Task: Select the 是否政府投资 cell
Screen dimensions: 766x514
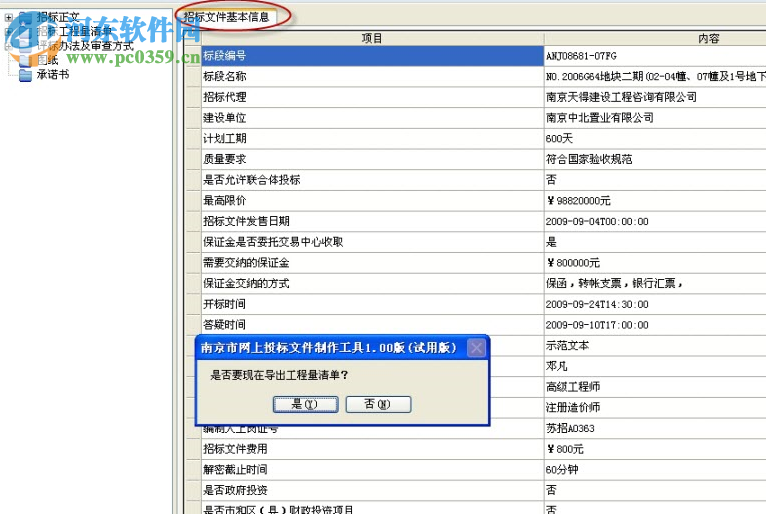Action: click(x=372, y=490)
